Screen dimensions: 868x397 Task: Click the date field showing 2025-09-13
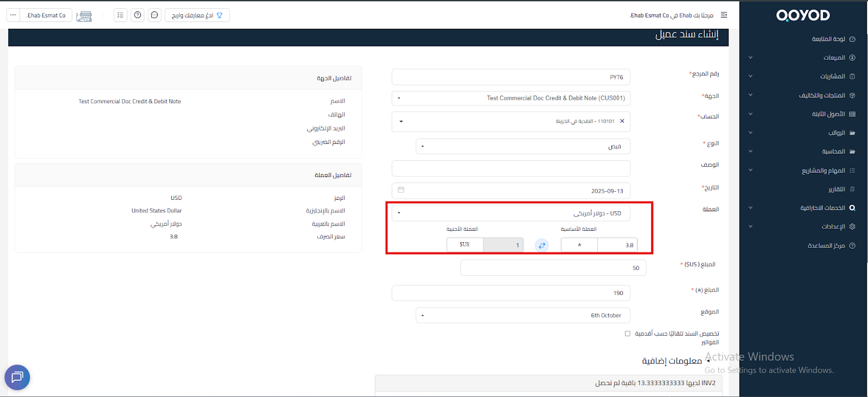511,191
